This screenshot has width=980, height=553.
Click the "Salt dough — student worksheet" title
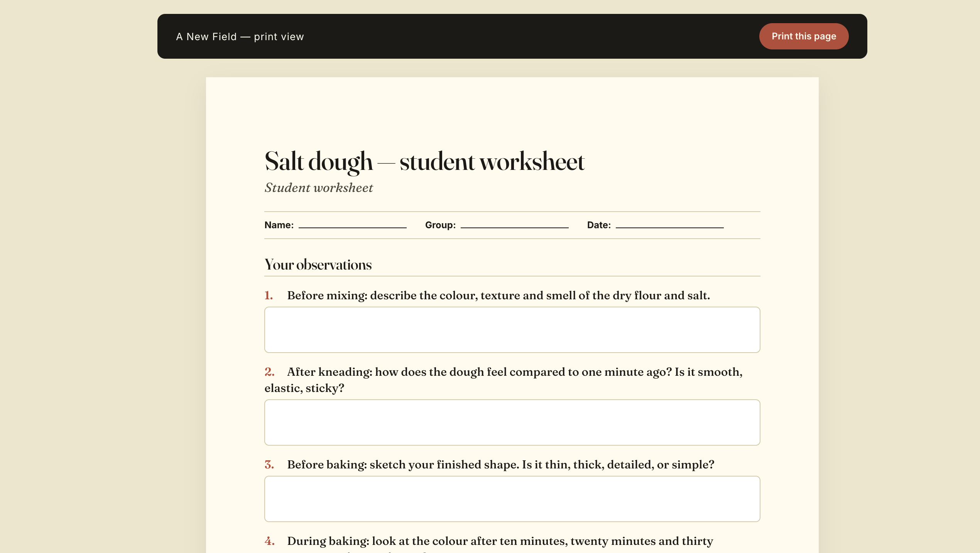click(x=424, y=161)
